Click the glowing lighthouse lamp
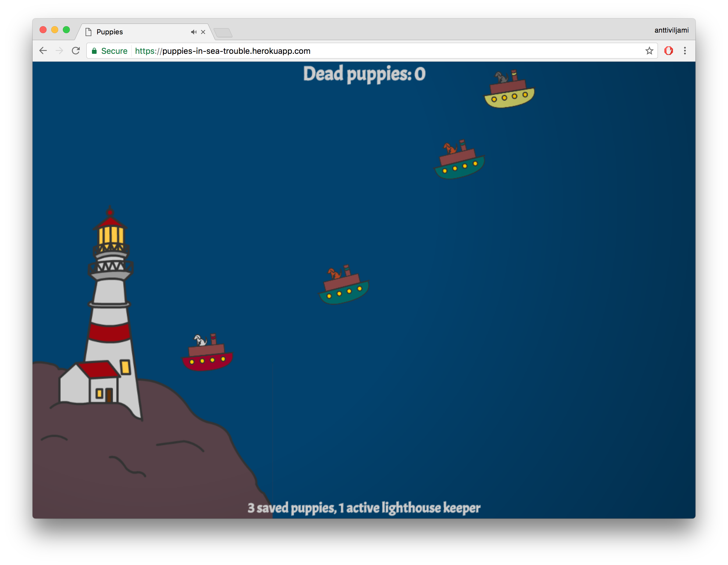The image size is (728, 565). (x=111, y=235)
